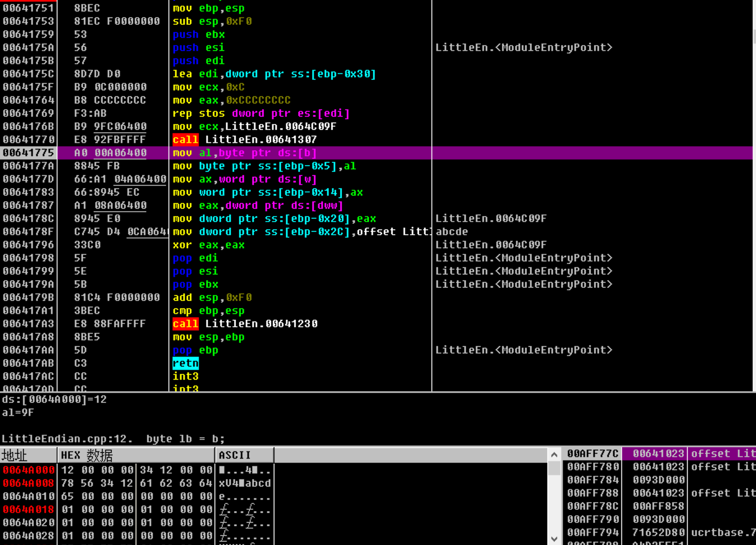The image size is (756, 545).
Task: Select the retn instruction line
Action: click(x=186, y=363)
